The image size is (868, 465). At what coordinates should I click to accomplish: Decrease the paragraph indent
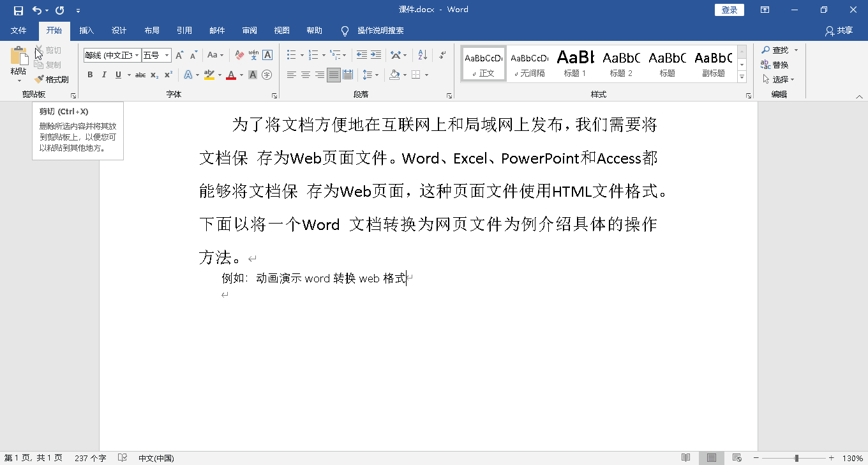[362, 56]
